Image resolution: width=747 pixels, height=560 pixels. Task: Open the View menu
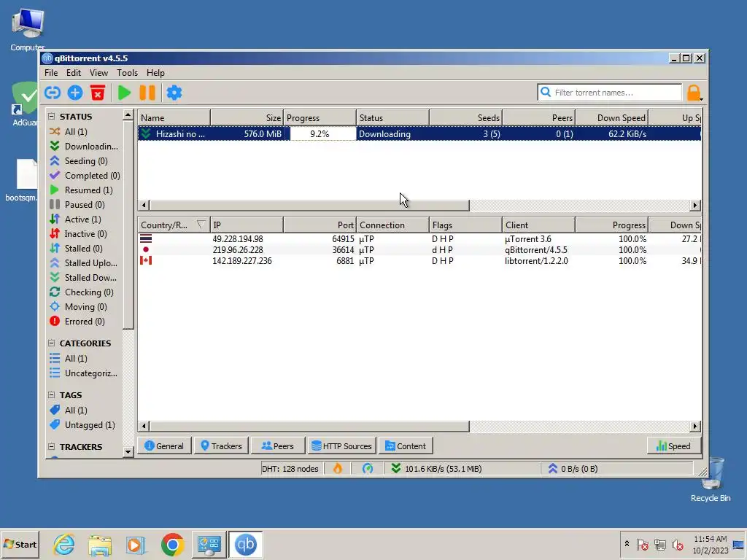point(98,73)
